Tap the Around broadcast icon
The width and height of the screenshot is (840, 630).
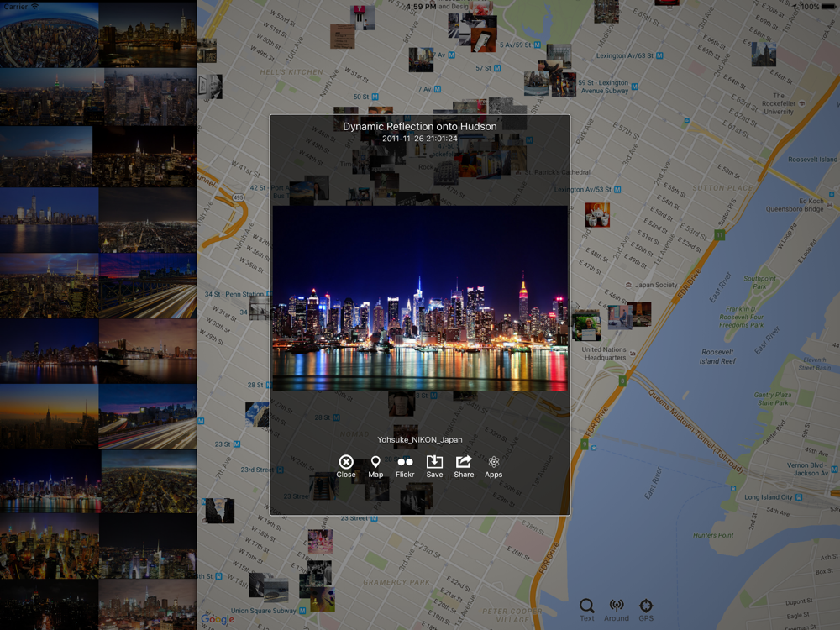tap(617, 610)
